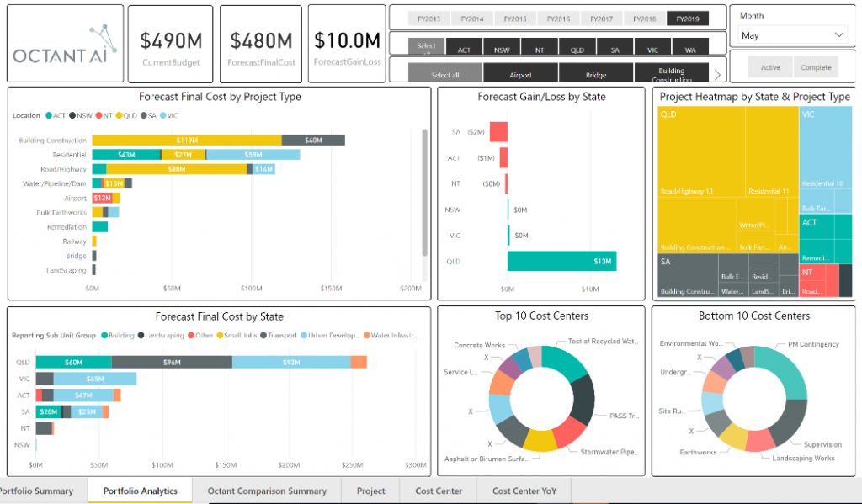Enable the Active status filter
This screenshot has width=862, height=504.
point(770,67)
